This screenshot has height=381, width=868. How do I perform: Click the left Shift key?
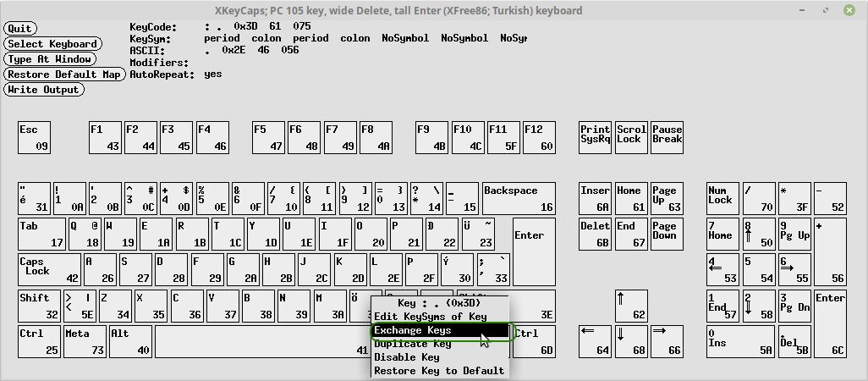tap(39, 306)
